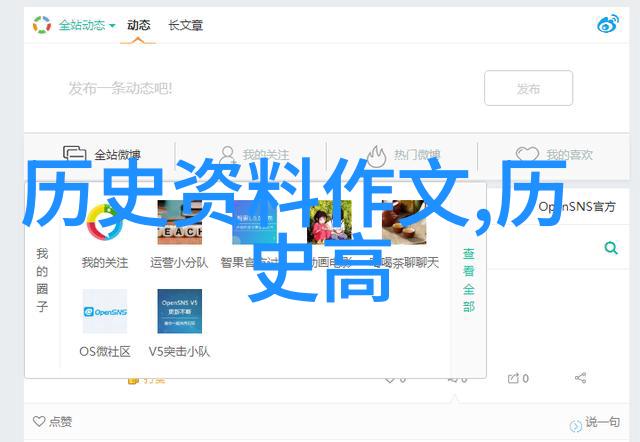The width and height of the screenshot is (640, 442).
Task: Click the 点赞 heart icon
Action: (39, 421)
